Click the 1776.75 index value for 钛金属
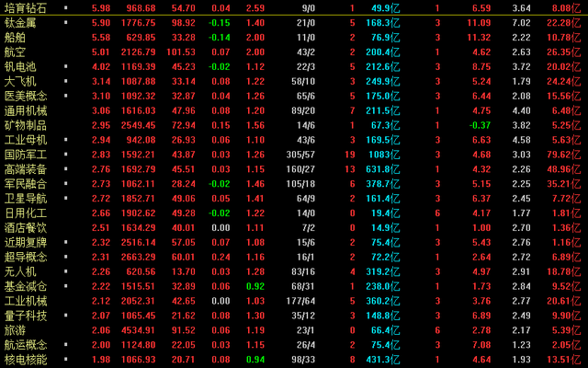The image size is (588, 368). 139,23
